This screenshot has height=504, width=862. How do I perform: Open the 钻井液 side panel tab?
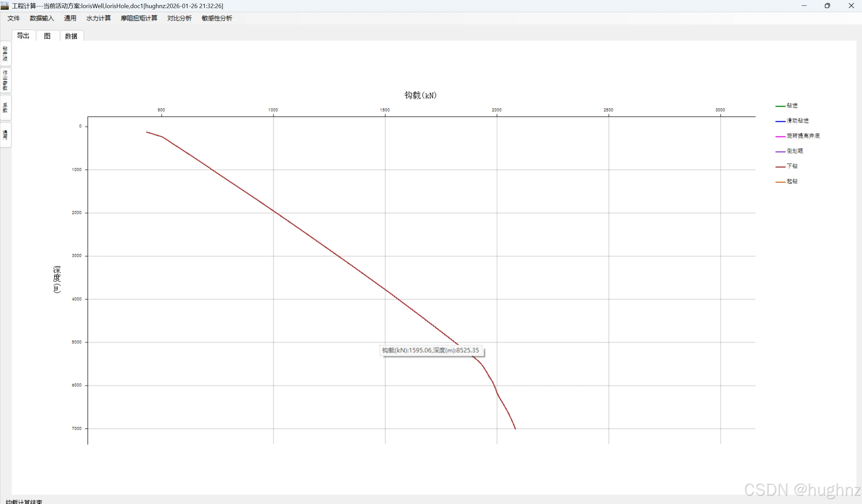pos(5,54)
